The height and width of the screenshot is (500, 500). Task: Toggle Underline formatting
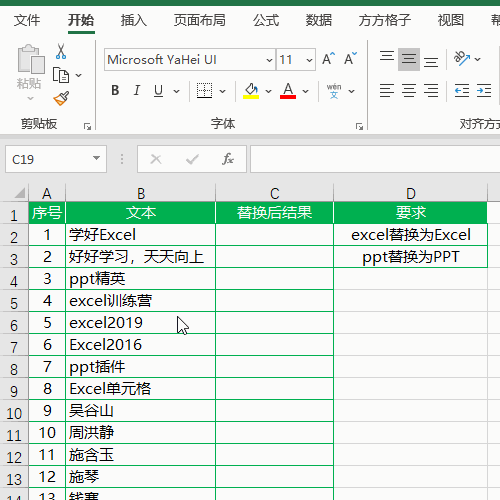[x=159, y=90]
